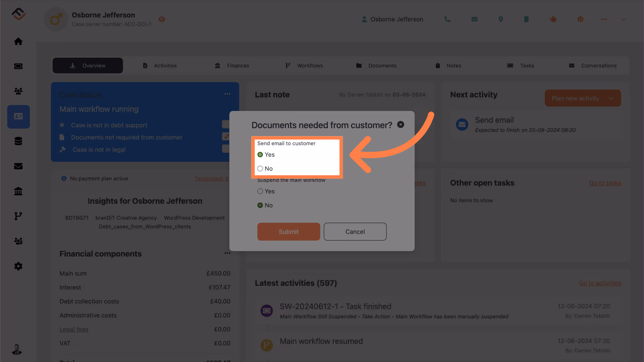The height and width of the screenshot is (362, 644).
Task: Click the phone icon in header
Action: pyautogui.click(x=447, y=19)
